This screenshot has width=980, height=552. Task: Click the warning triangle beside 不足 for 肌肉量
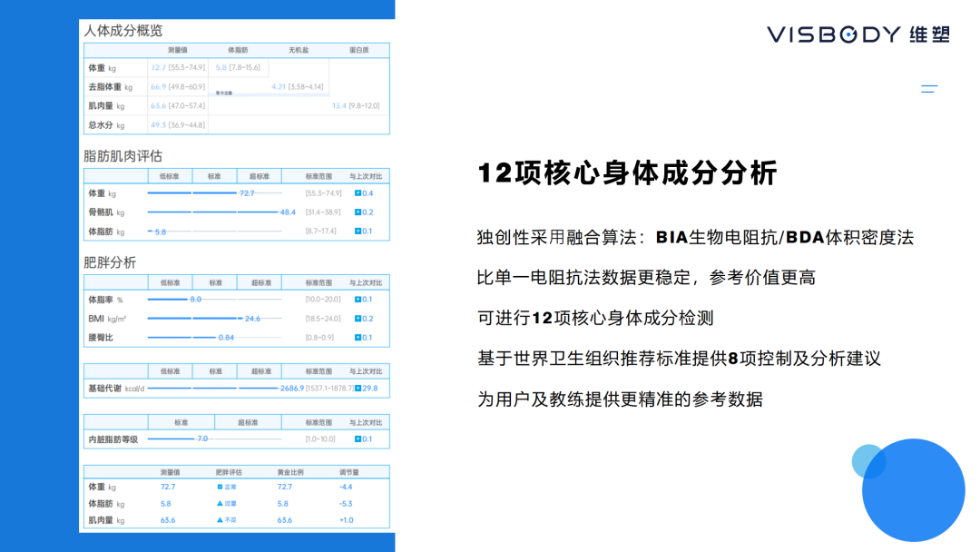220,518
